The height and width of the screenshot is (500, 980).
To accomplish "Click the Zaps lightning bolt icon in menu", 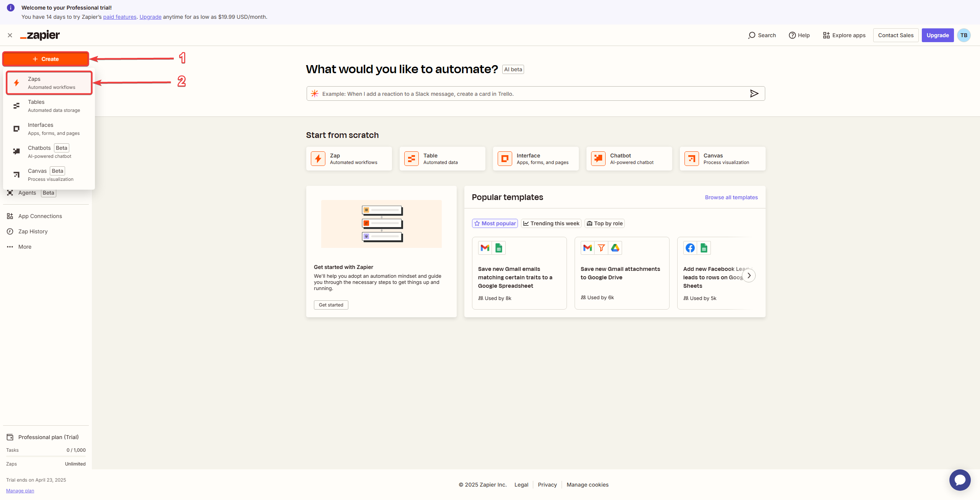I will 16,83.
